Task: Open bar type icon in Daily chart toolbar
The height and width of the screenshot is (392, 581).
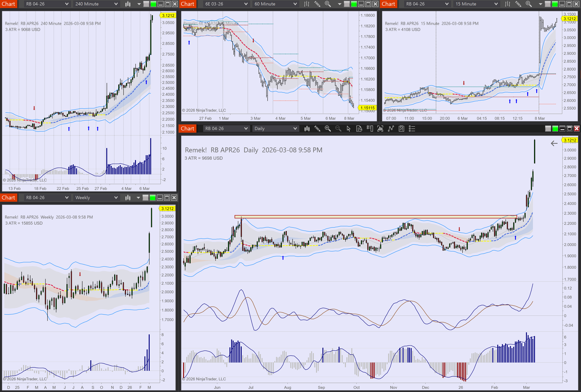Action: tap(307, 129)
